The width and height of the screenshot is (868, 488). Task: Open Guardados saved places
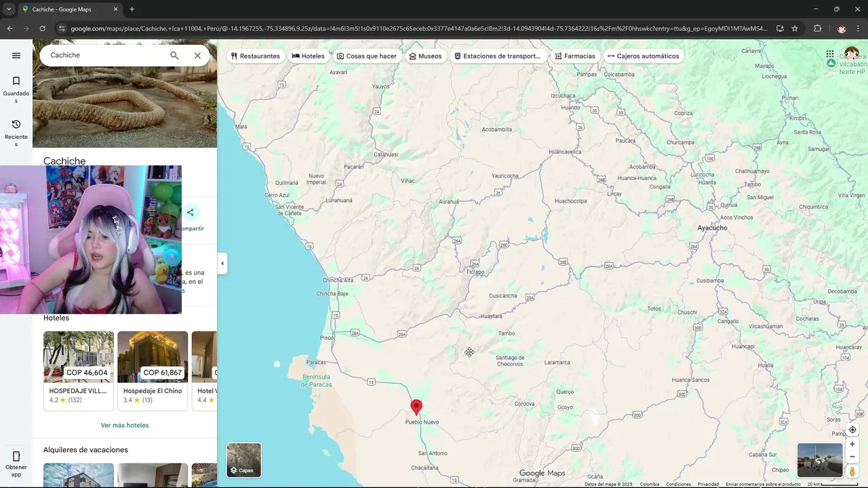pos(16,89)
